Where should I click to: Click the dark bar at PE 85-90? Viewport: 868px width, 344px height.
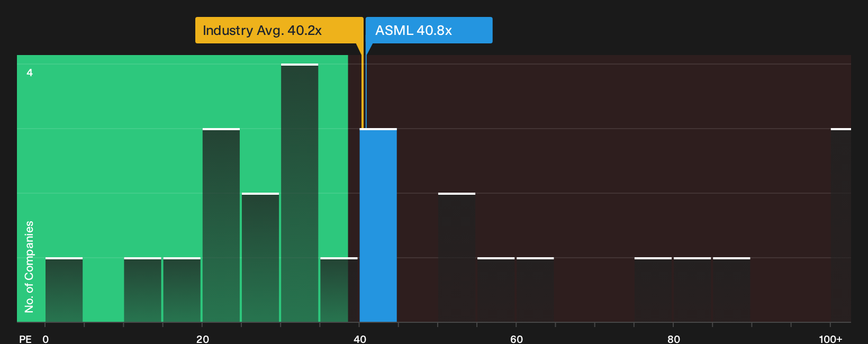tap(731, 289)
